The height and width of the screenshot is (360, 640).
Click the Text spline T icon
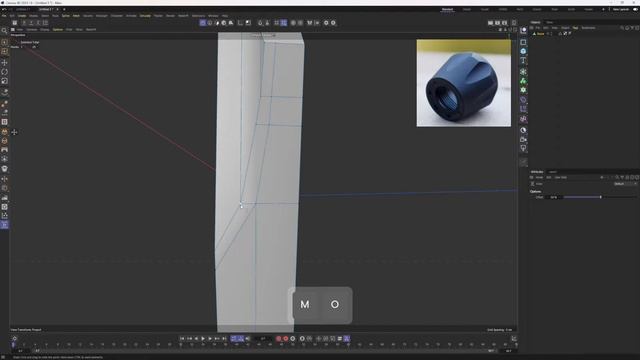(x=523, y=60)
